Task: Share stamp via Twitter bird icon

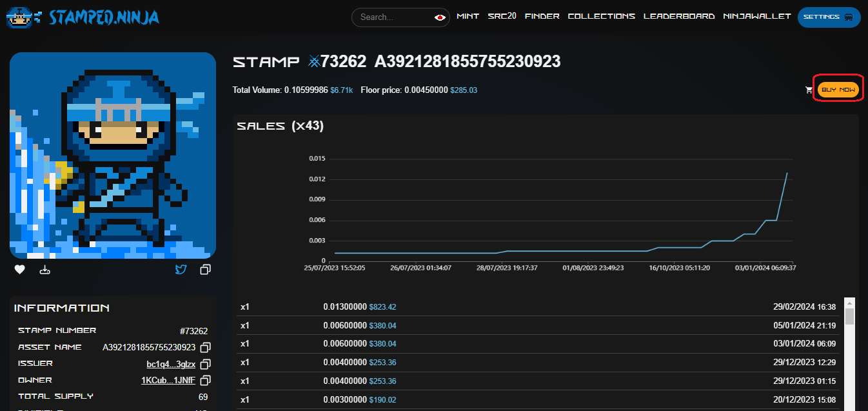Action: [181, 270]
